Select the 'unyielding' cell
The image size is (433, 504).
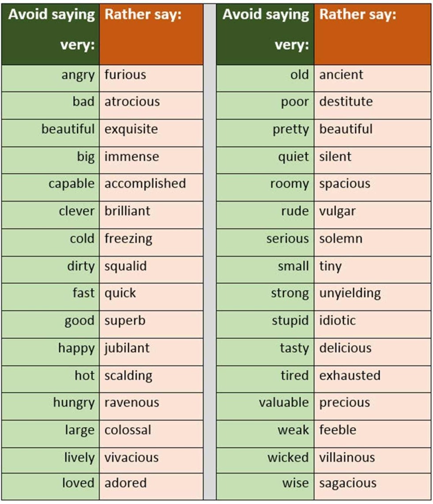(350, 293)
